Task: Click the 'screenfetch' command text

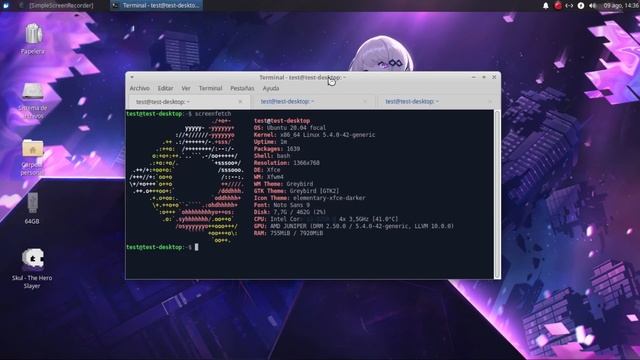Action: click(x=213, y=114)
